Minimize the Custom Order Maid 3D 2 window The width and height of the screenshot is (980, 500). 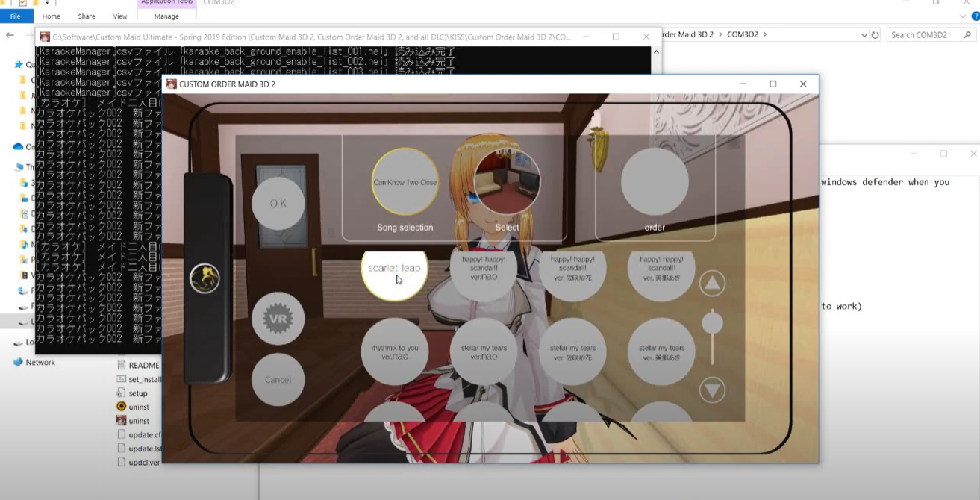point(743,84)
